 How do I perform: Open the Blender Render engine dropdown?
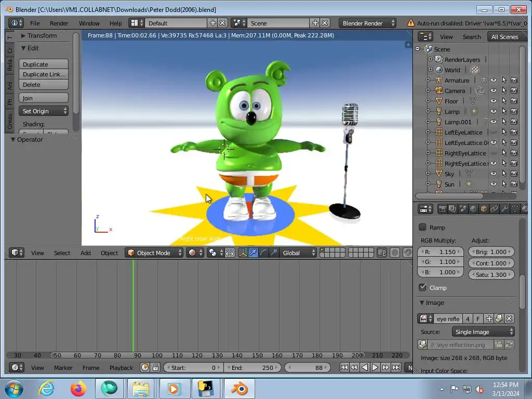(367, 23)
